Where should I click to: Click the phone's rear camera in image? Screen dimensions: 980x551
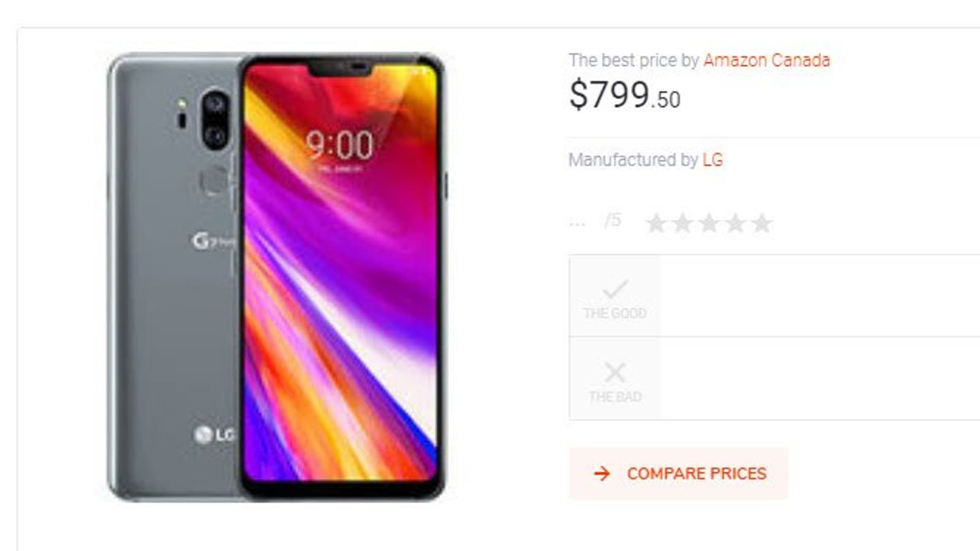coord(215,120)
